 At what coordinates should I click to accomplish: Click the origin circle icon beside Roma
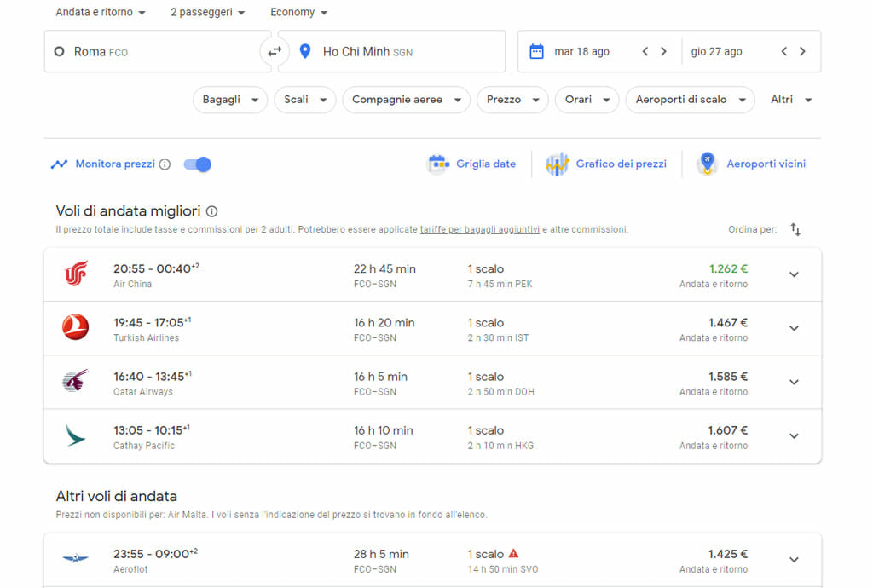click(59, 52)
